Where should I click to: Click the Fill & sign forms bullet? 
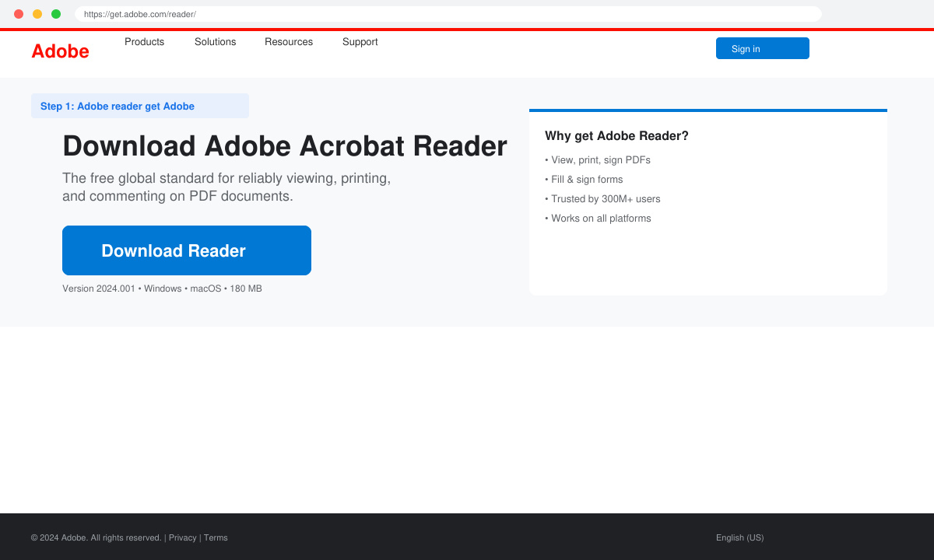coord(584,180)
